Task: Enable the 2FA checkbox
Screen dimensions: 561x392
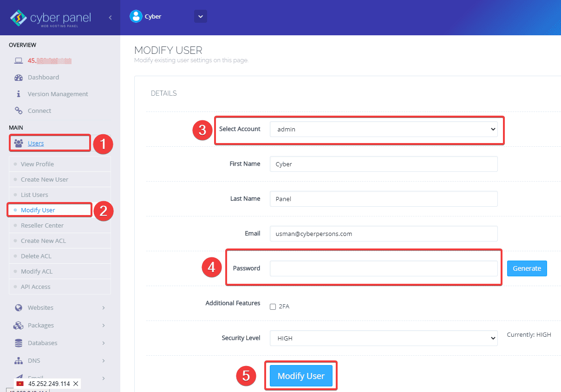Action: pyautogui.click(x=273, y=307)
